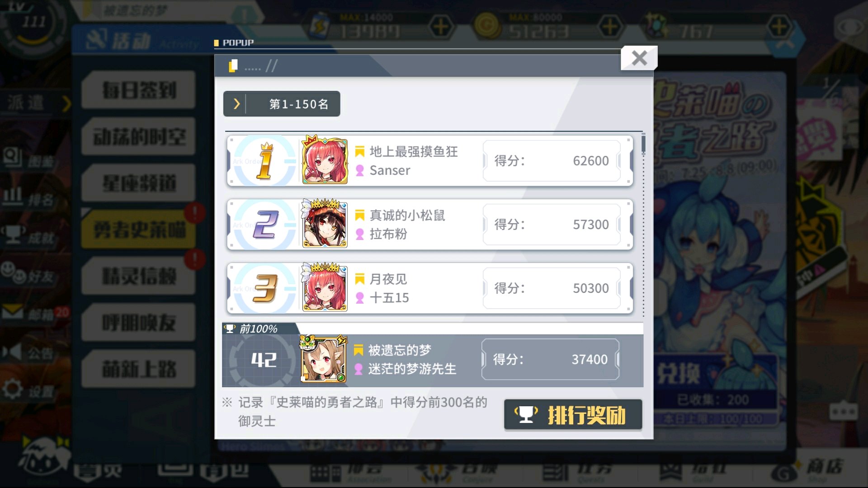Open the 邮箱 mail icon in sidebar
Image resolution: width=868 pixels, height=488 pixels.
pos(13,312)
